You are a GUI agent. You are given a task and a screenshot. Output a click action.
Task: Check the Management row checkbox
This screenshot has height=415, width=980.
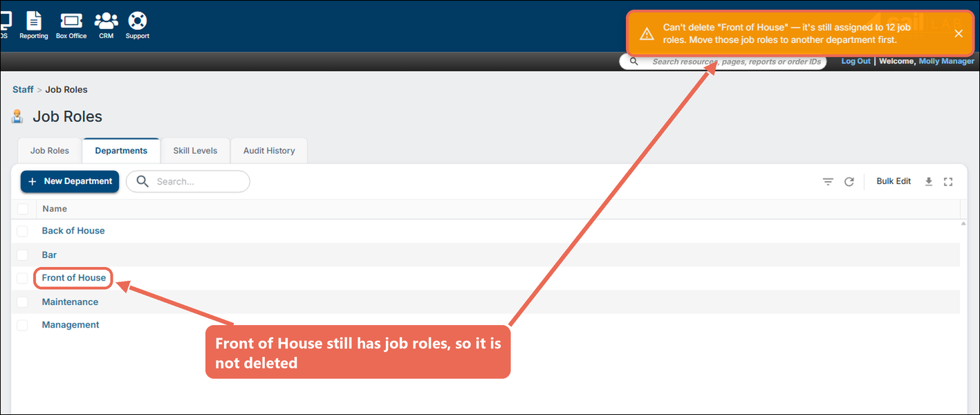coord(23,325)
